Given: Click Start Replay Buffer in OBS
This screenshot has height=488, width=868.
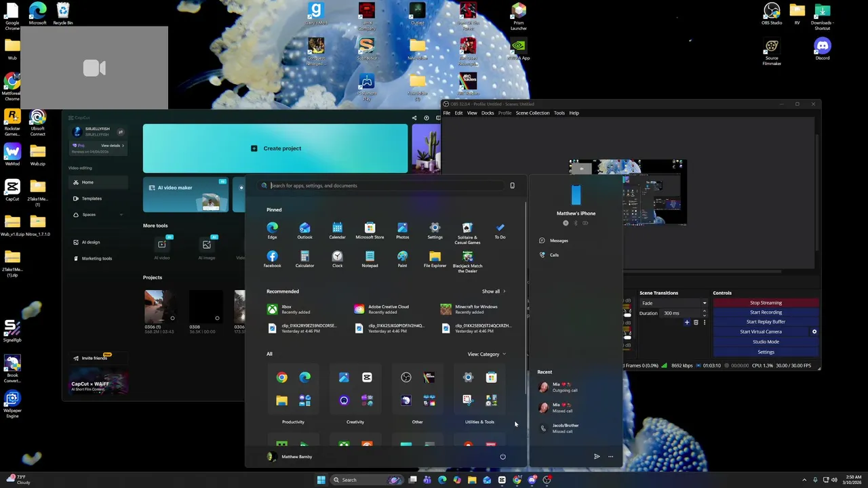Looking at the screenshot, I should [x=766, y=322].
